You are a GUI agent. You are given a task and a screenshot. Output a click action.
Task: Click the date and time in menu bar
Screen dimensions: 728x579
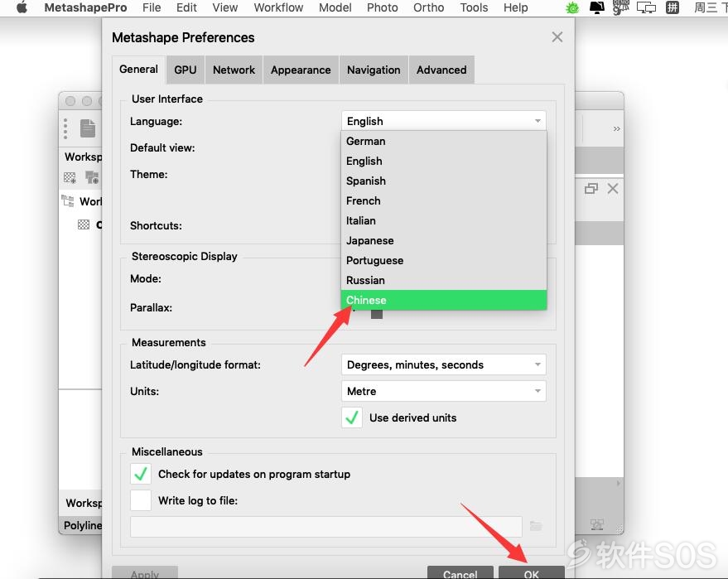point(711,7)
